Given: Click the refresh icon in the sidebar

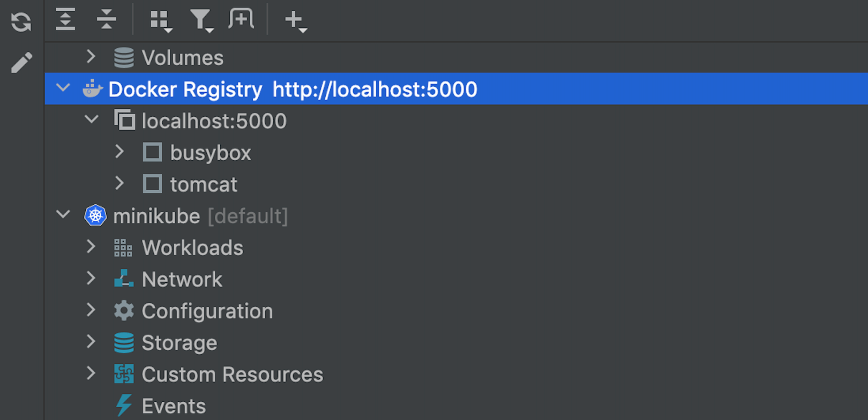Looking at the screenshot, I should (x=21, y=22).
